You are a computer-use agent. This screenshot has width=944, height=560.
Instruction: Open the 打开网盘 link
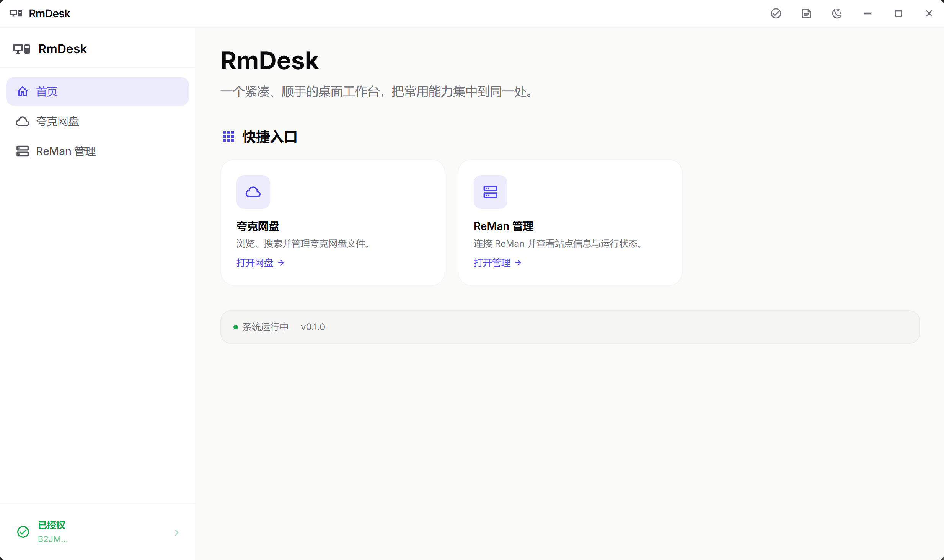pyautogui.click(x=260, y=263)
